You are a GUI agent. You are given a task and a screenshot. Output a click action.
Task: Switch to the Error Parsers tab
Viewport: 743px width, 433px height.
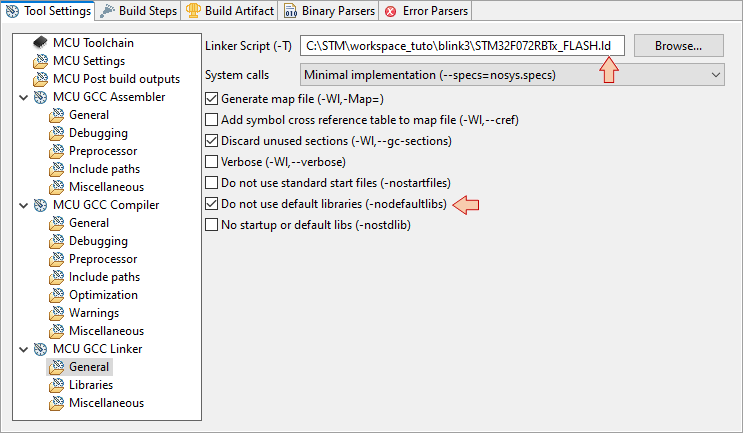pyautogui.click(x=426, y=11)
